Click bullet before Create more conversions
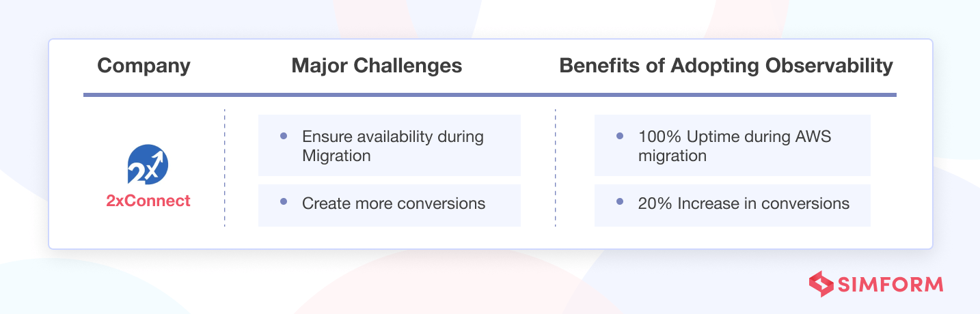 [x=284, y=203]
